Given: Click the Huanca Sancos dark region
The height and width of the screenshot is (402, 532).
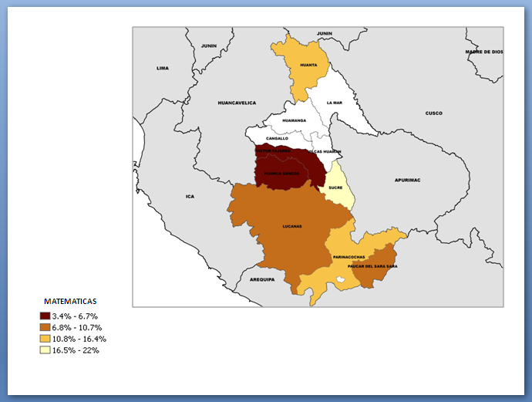Looking at the screenshot, I should coord(281,174).
